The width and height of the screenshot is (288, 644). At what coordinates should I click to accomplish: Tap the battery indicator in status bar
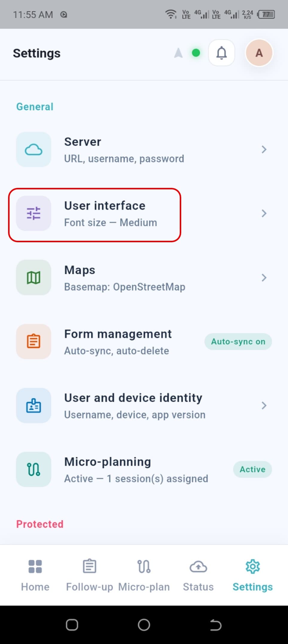tap(266, 14)
